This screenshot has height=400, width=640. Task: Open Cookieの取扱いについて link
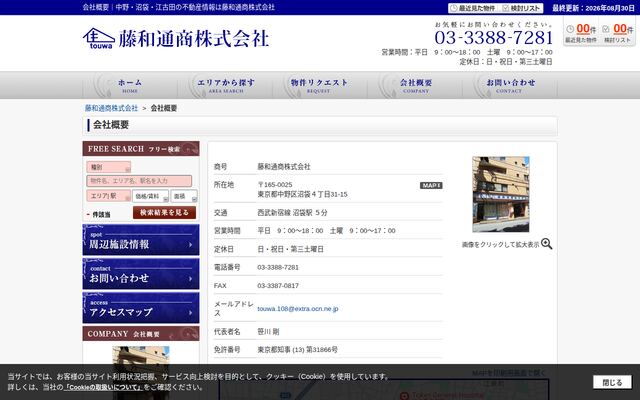pos(104,387)
